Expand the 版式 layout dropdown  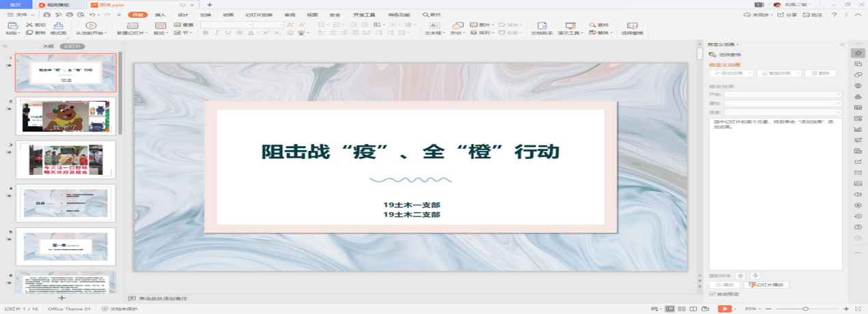click(161, 33)
